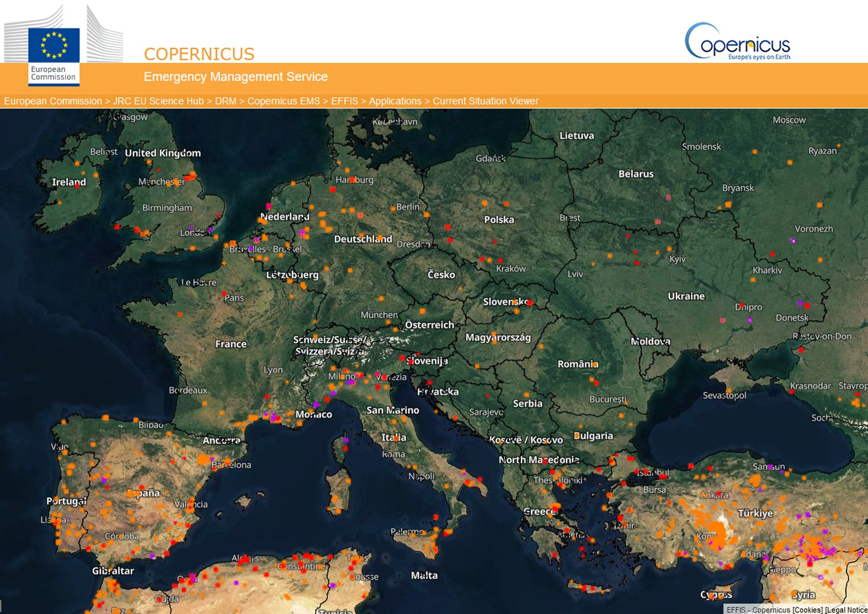Click the Slovenija map label
The width and height of the screenshot is (868, 614).
tap(427, 361)
